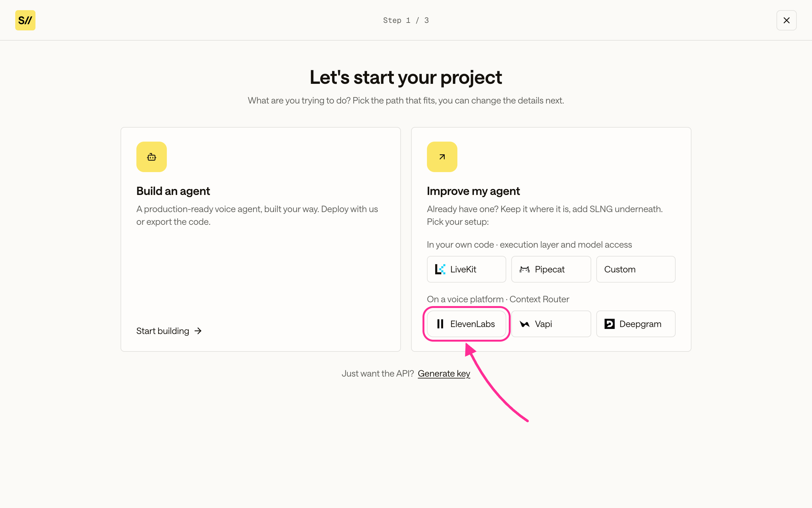This screenshot has height=508, width=812.
Task: Click the Let's start your project title
Action: pos(406,77)
